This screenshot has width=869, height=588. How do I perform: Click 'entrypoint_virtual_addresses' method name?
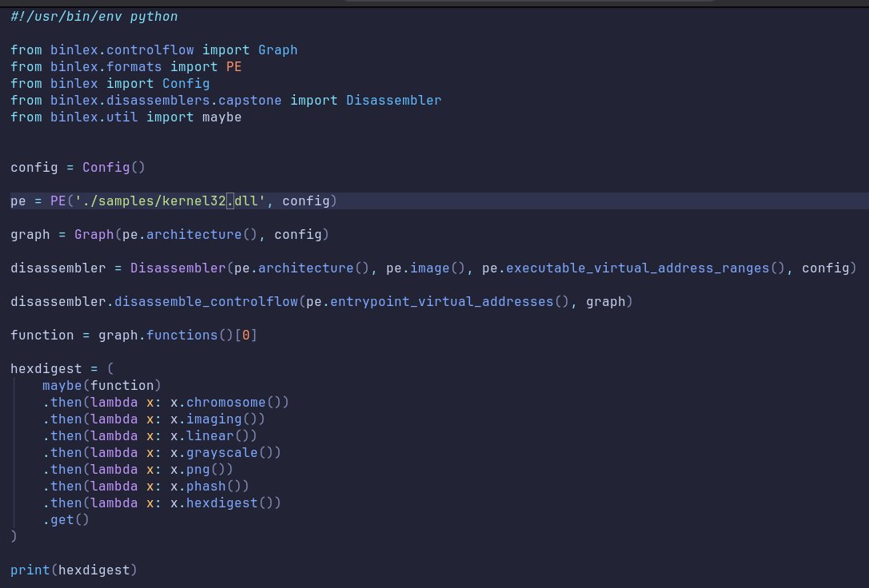442,302
